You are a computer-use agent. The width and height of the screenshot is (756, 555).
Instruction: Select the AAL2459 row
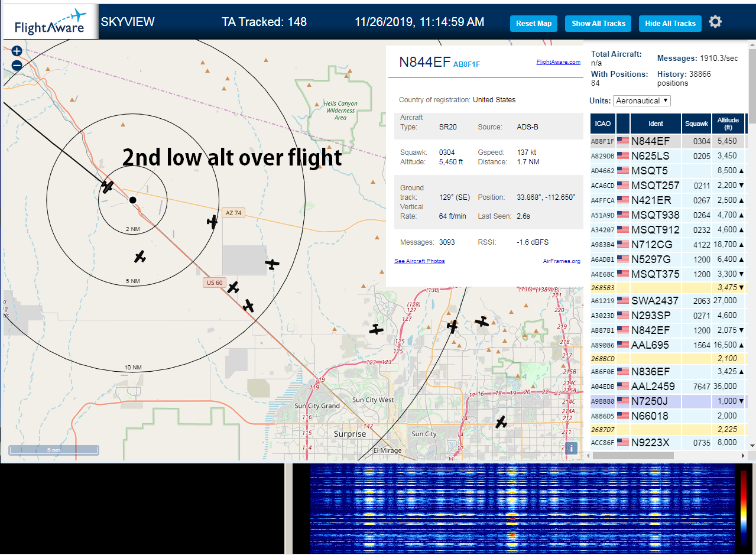point(668,387)
